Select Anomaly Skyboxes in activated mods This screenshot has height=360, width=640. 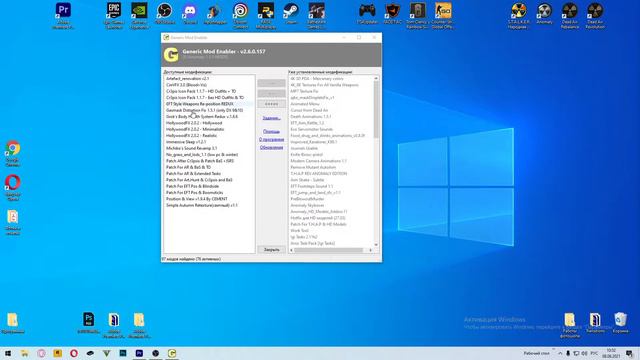(x=307, y=205)
